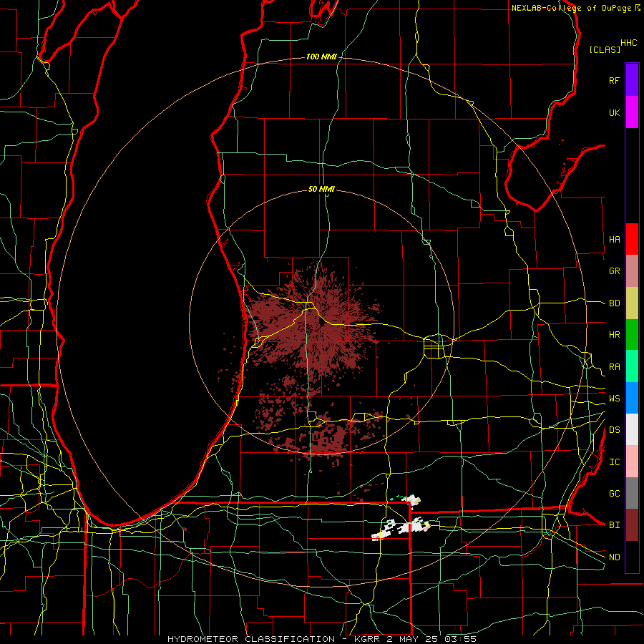Image resolution: width=644 pixels, height=644 pixels.
Task: Click the IC light pink legend swatch
Action: (x=632, y=462)
